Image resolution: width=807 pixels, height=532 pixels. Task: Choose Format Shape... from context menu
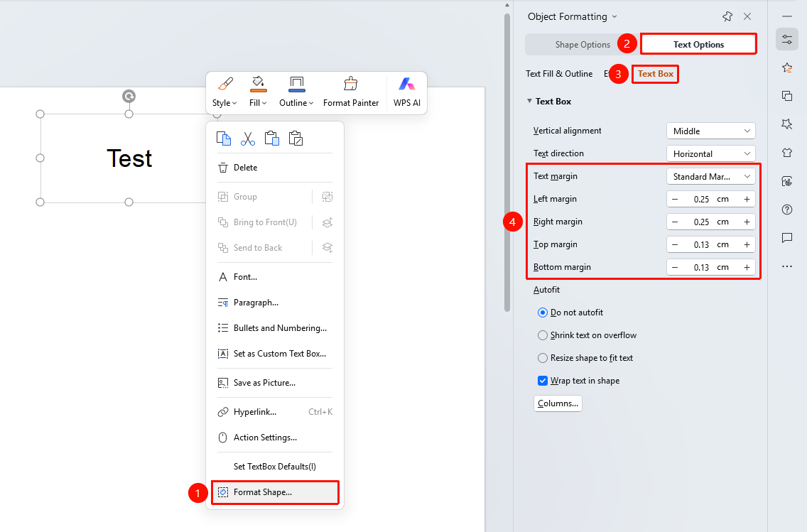coord(275,492)
